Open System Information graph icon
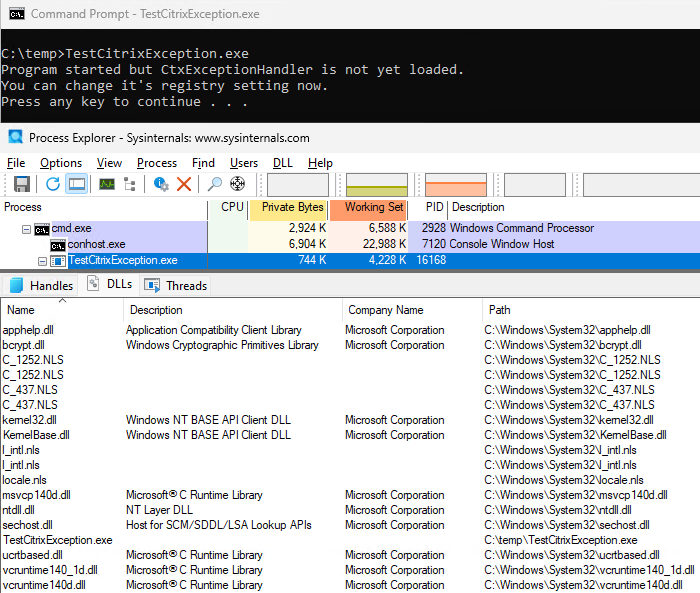 [107, 184]
